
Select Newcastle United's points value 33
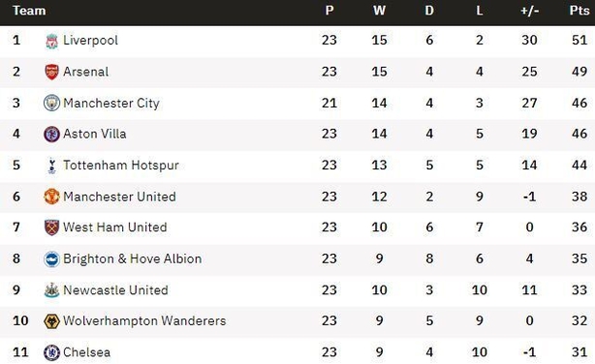point(579,290)
